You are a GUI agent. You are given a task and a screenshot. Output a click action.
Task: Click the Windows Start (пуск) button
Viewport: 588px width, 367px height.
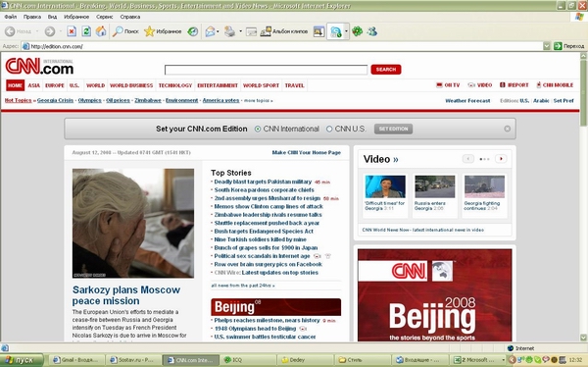click(x=22, y=360)
